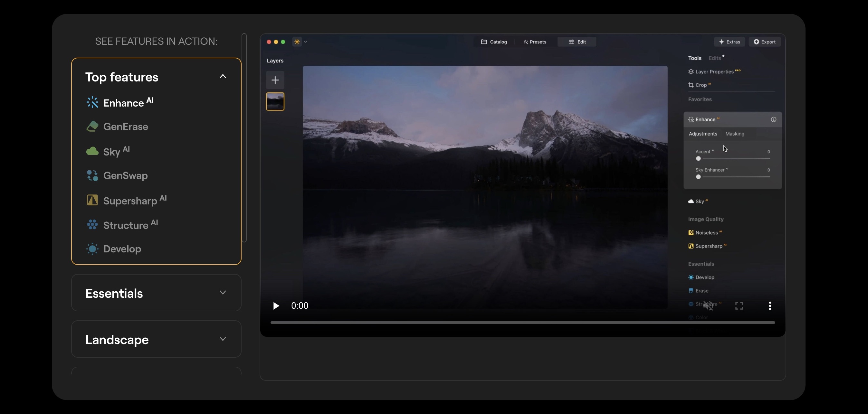Image resolution: width=868 pixels, height=414 pixels.
Task: Select Structure AI icon in features list
Action: click(x=92, y=225)
